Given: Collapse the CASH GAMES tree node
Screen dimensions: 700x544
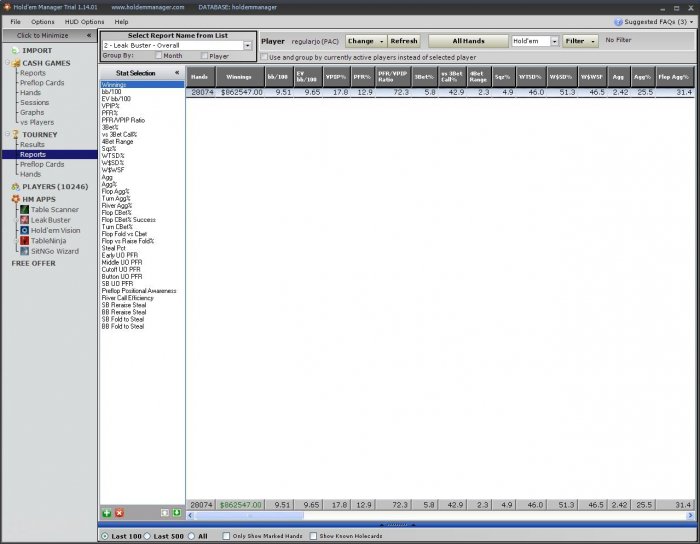Looking at the screenshot, I should 8,63.
